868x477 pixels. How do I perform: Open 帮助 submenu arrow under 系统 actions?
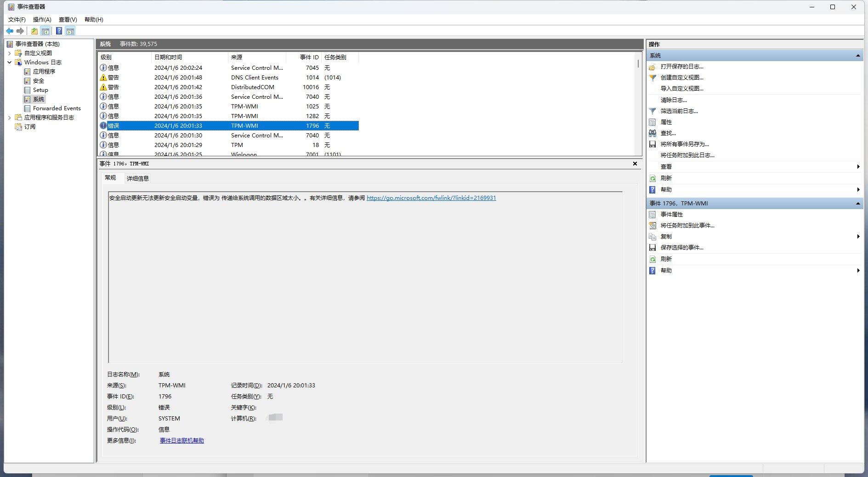coord(858,189)
